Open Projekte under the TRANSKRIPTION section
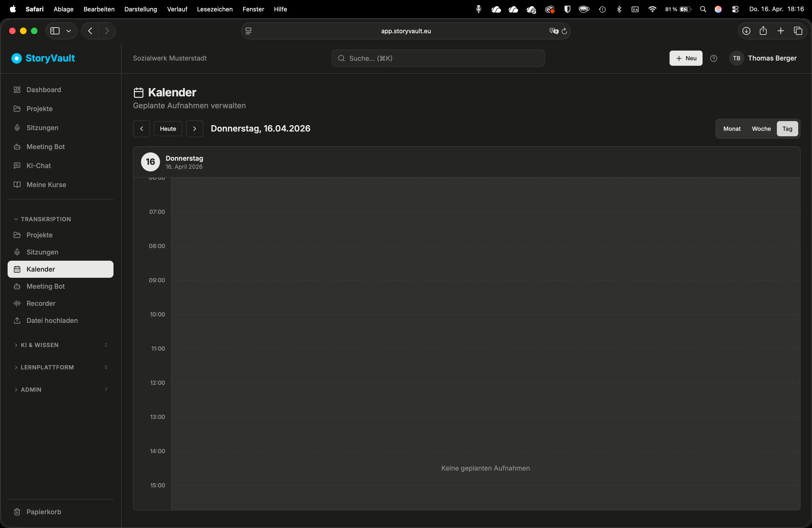This screenshot has height=528, width=812. pos(60,235)
